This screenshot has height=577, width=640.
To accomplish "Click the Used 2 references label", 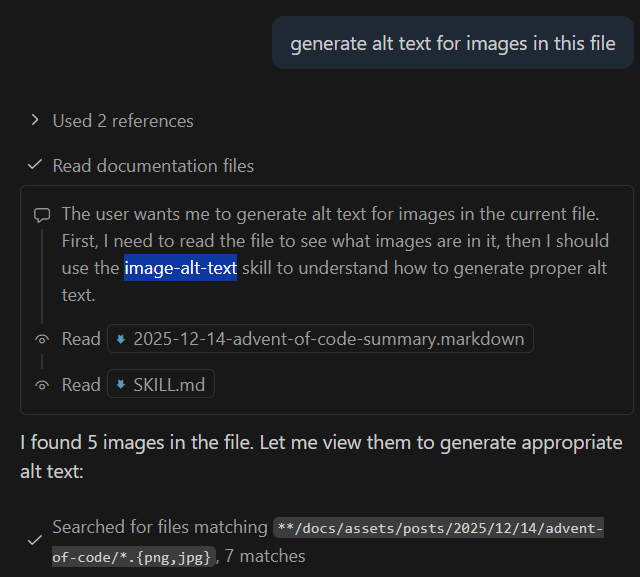I will (123, 121).
